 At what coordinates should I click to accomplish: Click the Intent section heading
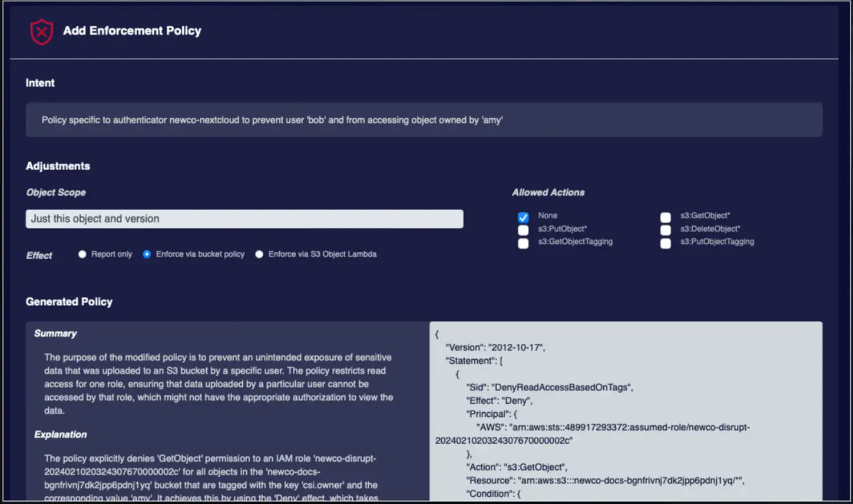tap(40, 83)
